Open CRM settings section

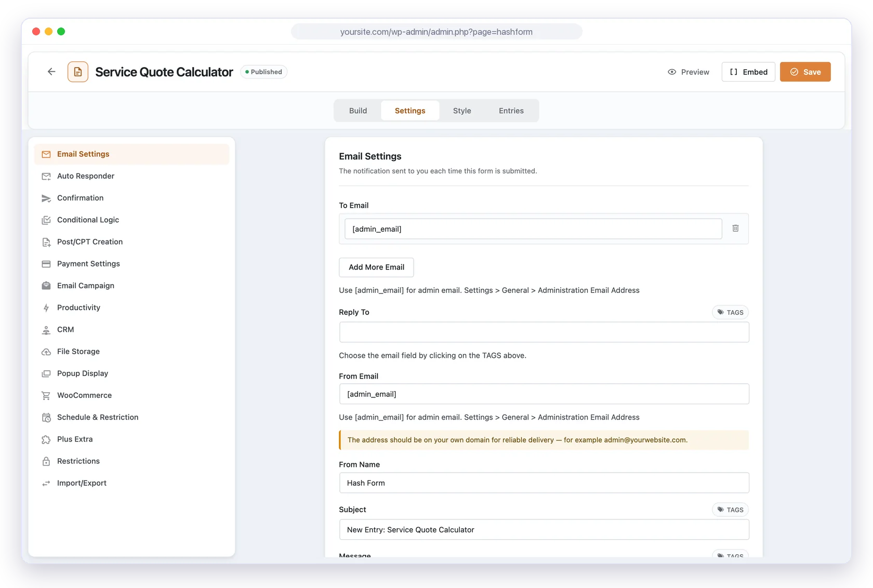click(131, 329)
